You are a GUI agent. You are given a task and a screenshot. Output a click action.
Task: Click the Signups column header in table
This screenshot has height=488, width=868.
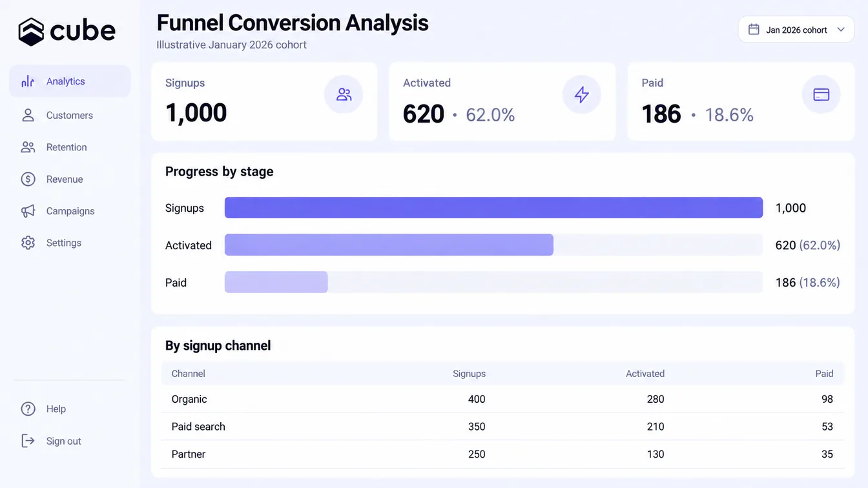pos(469,374)
